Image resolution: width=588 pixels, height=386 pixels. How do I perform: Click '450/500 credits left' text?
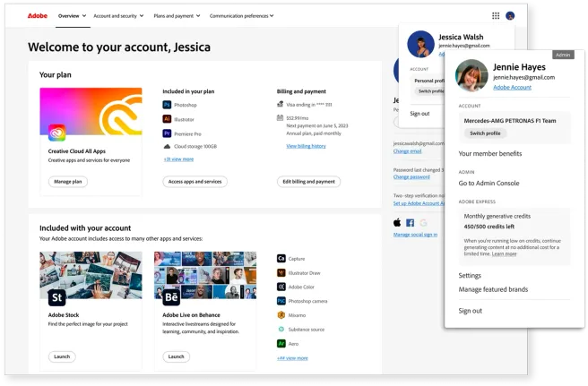coord(489,227)
